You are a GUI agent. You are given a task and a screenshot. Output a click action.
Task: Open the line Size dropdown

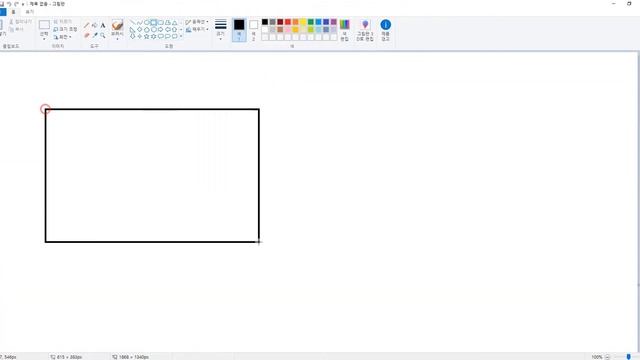(x=220, y=29)
